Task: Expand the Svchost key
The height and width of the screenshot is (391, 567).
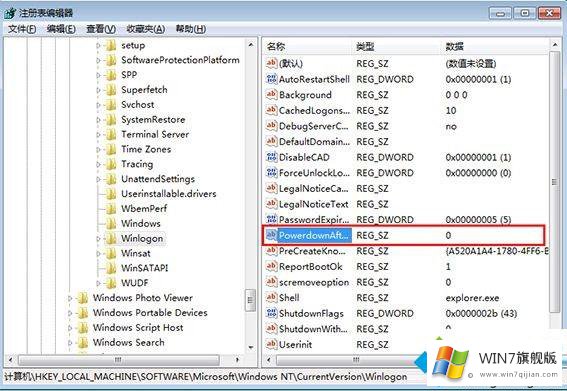Action: coord(98,105)
